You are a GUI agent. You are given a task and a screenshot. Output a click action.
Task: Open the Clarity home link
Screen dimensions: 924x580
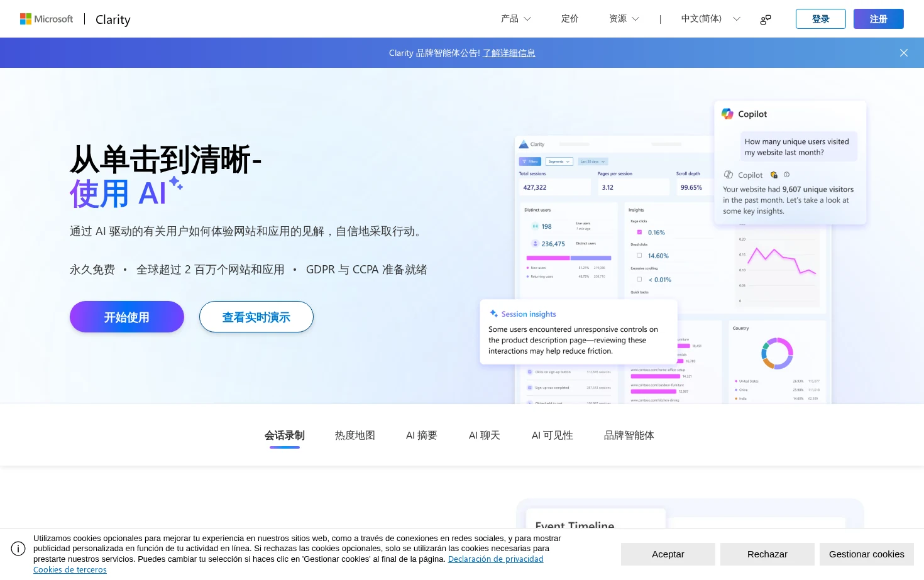pos(113,19)
